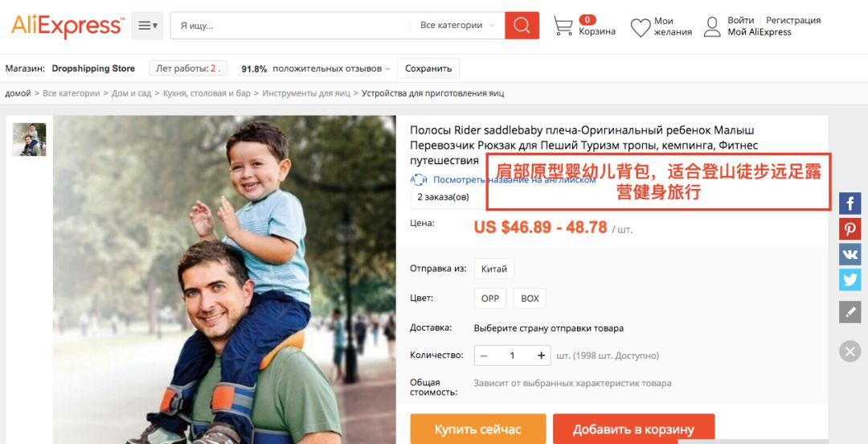
Task: Share the product via VK icon
Action: pos(850,254)
